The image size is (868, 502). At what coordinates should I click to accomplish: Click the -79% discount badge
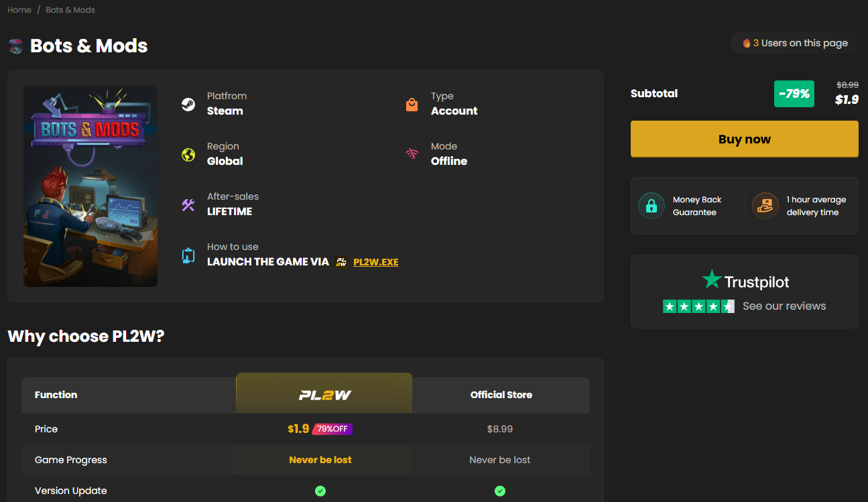pos(794,94)
